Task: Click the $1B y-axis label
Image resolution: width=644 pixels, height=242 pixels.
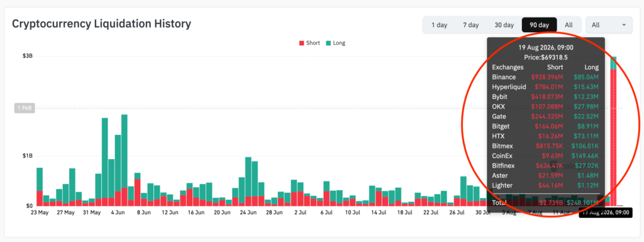Action: click(28, 156)
